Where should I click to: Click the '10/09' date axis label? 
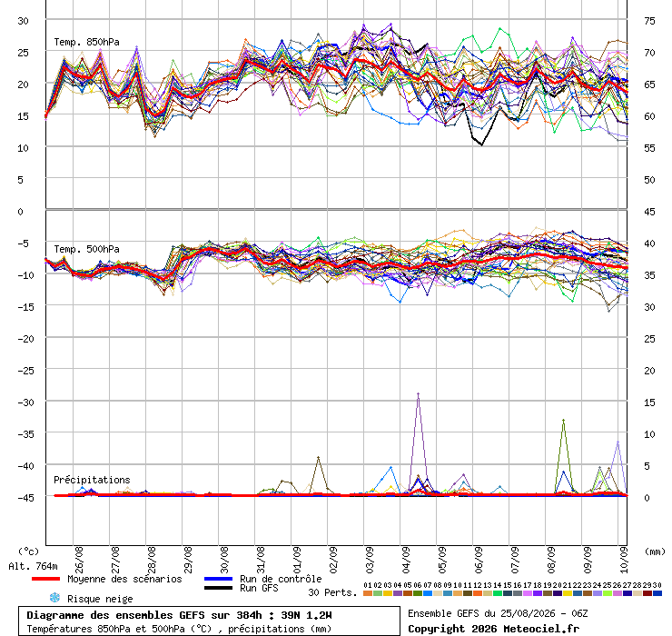625,560
